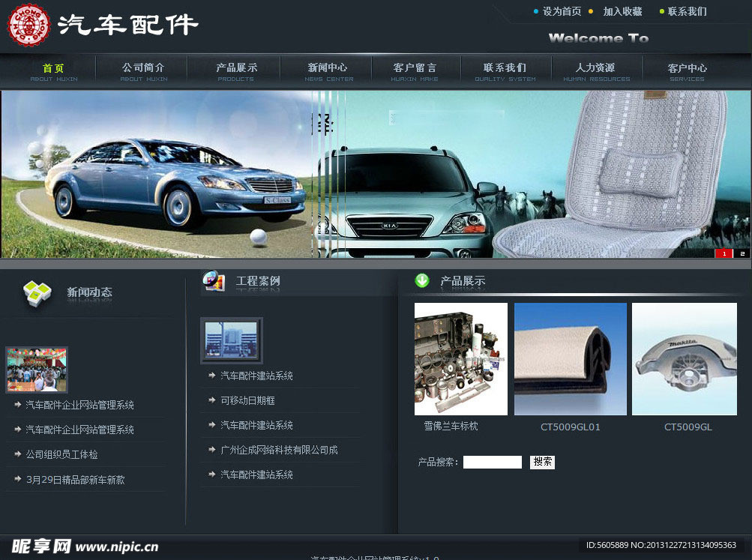752x560 pixels.
Task: Open the Makita casting part product image
Action: pyautogui.click(x=685, y=358)
